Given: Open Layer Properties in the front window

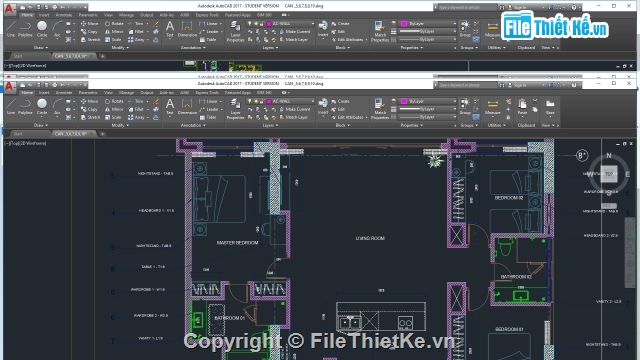Looking at the screenshot, I should (236, 109).
